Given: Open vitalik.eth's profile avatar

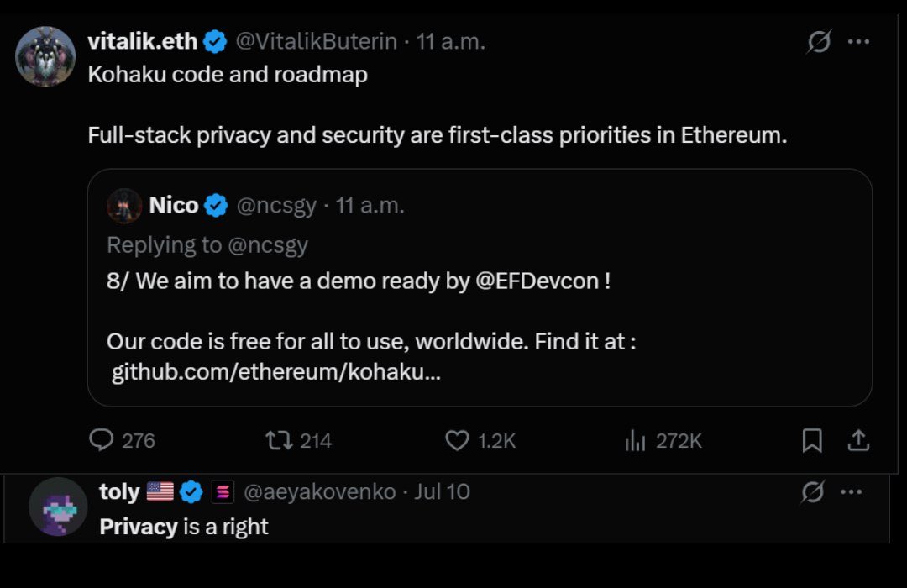Looking at the screenshot, I should [x=45, y=56].
